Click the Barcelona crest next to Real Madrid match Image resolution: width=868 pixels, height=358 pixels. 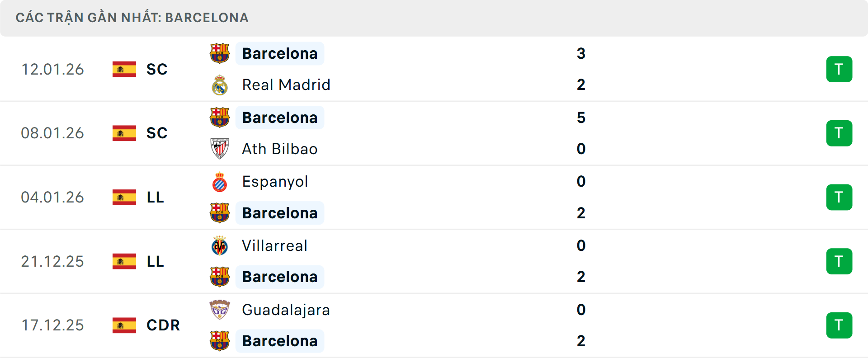point(220,53)
